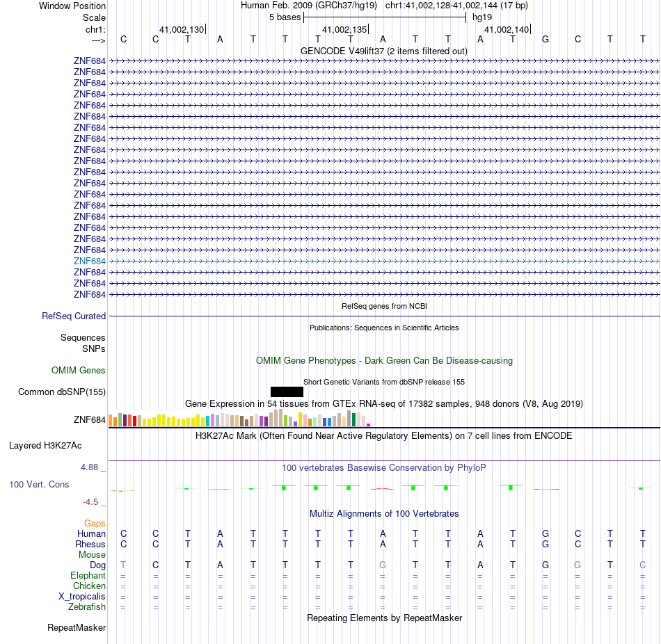Click the 4.88 PhyloP upper scale value
This screenshot has width=661, height=644.
(89, 467)
